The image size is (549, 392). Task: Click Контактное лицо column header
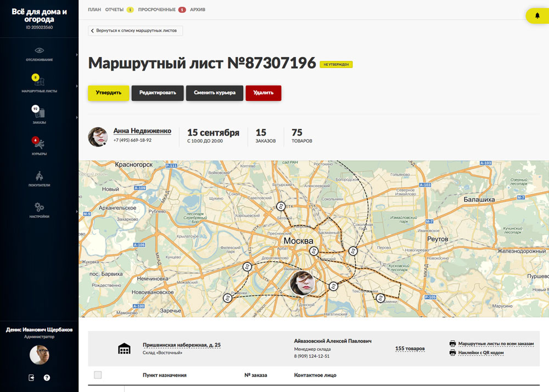click(315, 375)
